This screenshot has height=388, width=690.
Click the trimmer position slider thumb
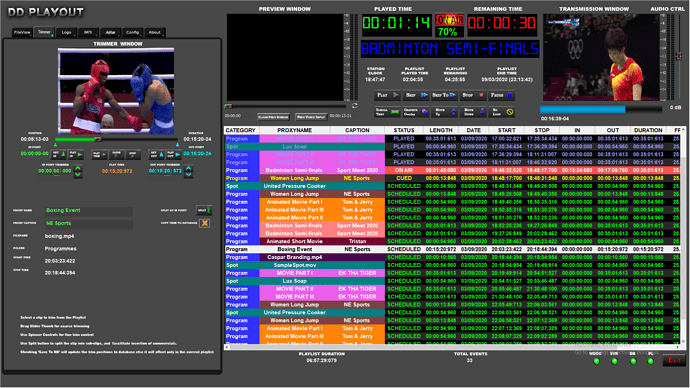point(98,139)
